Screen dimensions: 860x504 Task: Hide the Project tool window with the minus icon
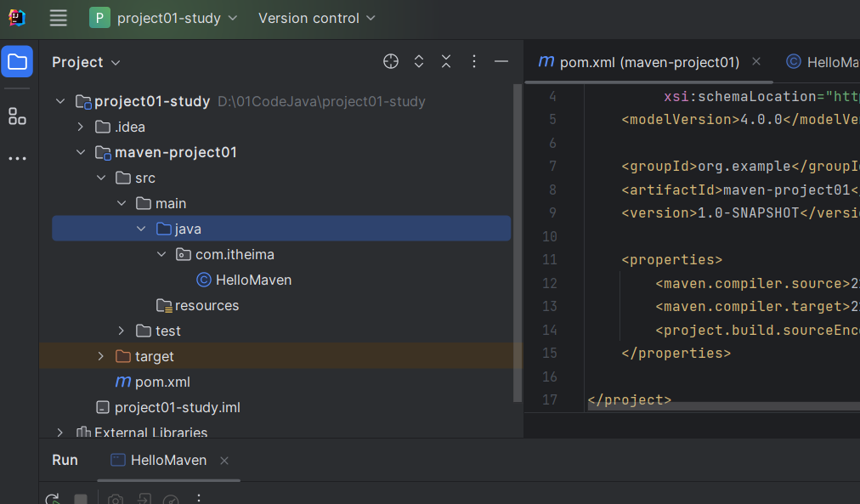[501, 61]
